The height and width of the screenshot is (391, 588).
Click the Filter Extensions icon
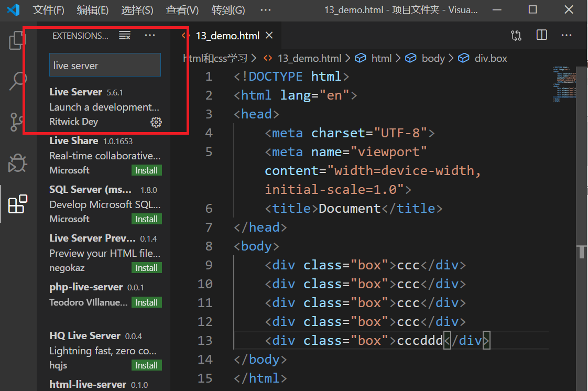(x=125, y=35)
